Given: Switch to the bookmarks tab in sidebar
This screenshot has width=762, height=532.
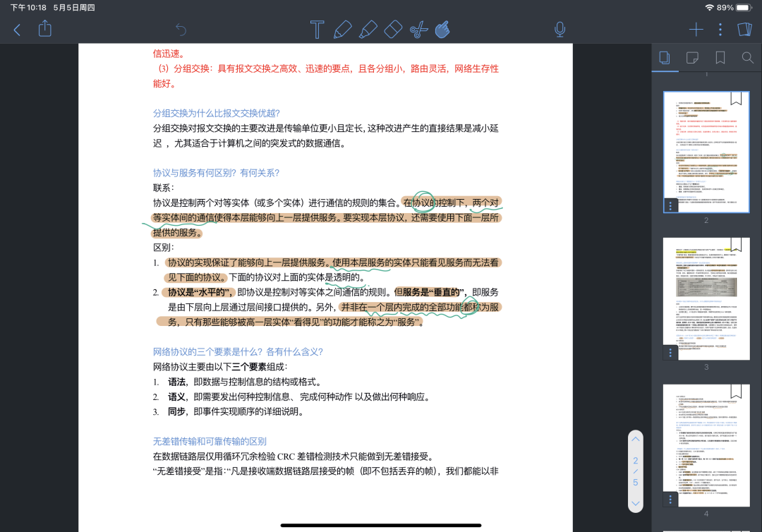Looking at the screenshot, I should tap(720, 58).
